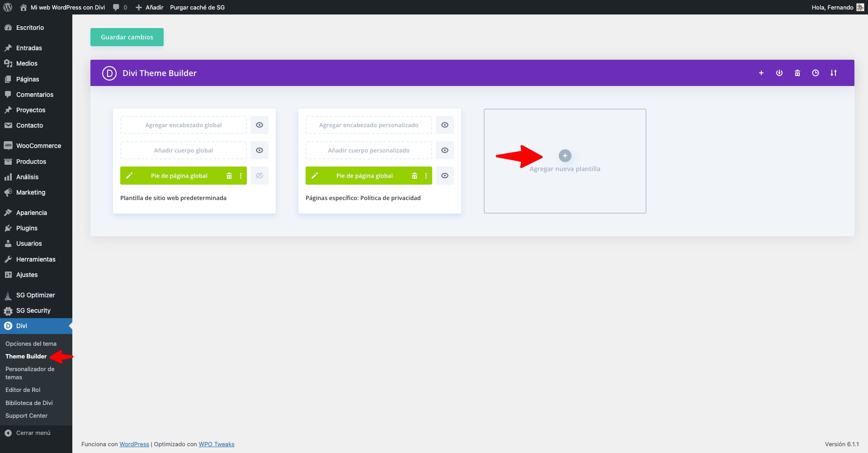The height and width of the screenshot is (453, 868).
Task: Open Opciones del tema submenu
Action: pos(31,343)
